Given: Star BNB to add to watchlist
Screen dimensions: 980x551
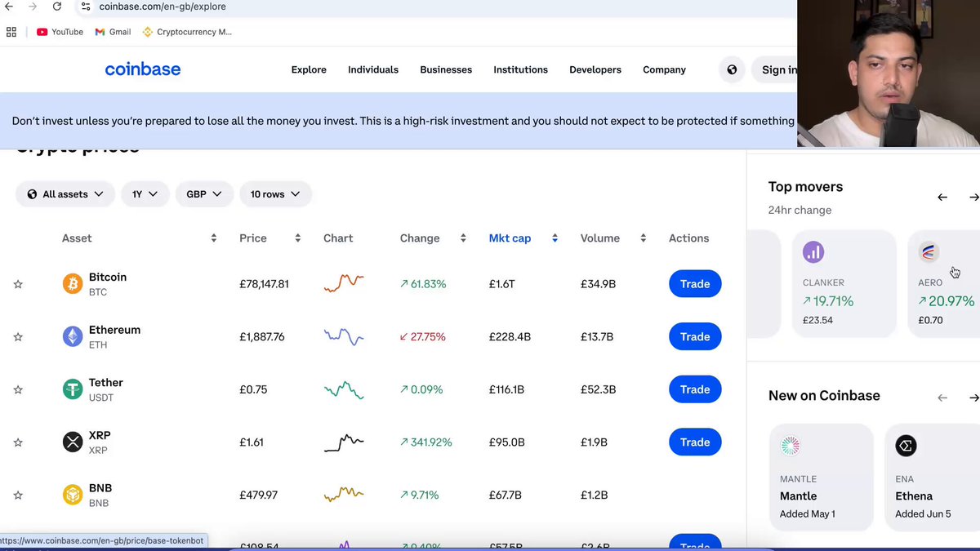Looking at the screenshot, I should 18,495.
